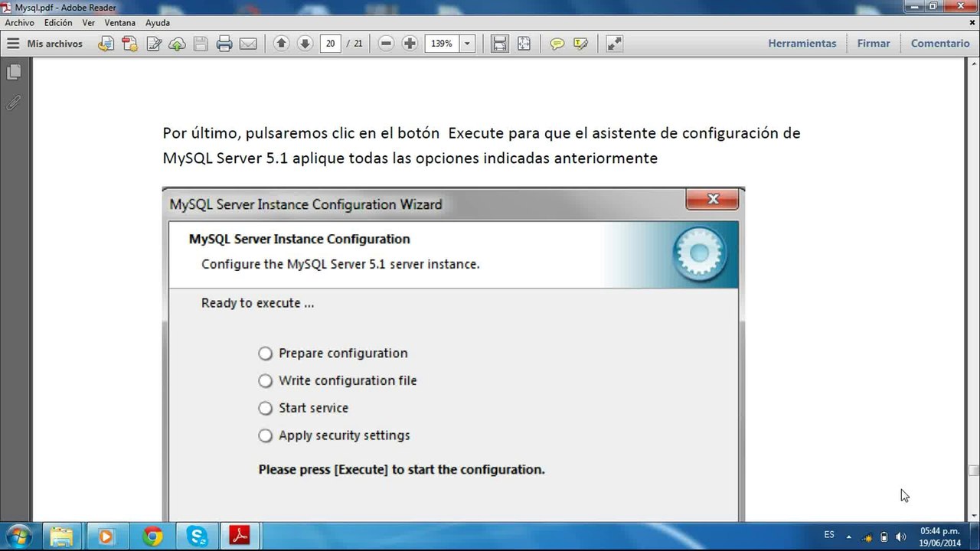980x551 pixels.
Task: Show the attachments paperclip panel
Action: pos(14,103)
